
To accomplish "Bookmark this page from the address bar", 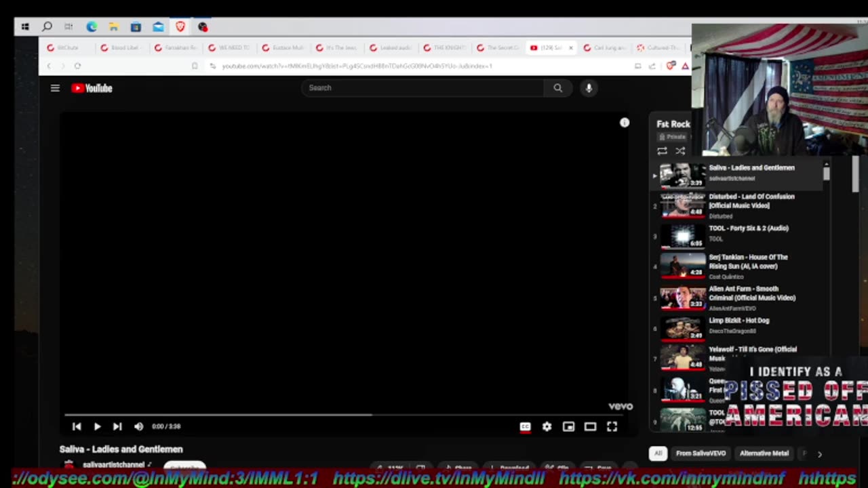I will click(195, 66).
